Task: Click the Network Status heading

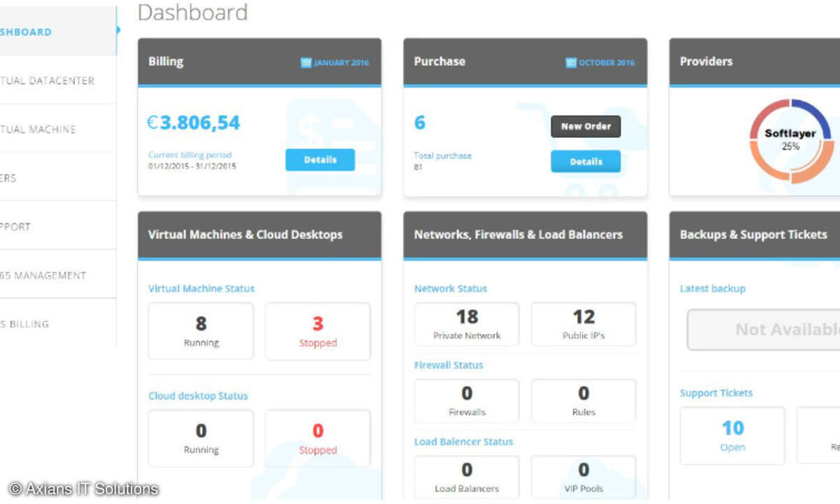Action: (451, 288)
